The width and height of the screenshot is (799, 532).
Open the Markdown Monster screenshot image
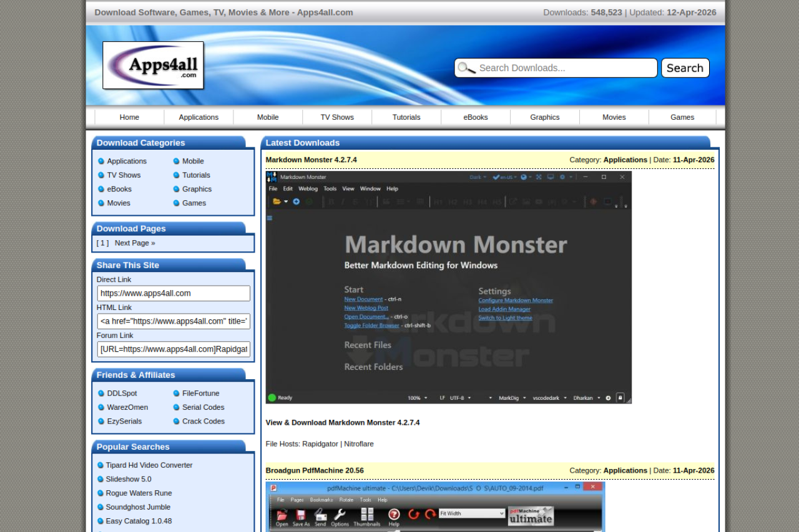pos(448,288)
